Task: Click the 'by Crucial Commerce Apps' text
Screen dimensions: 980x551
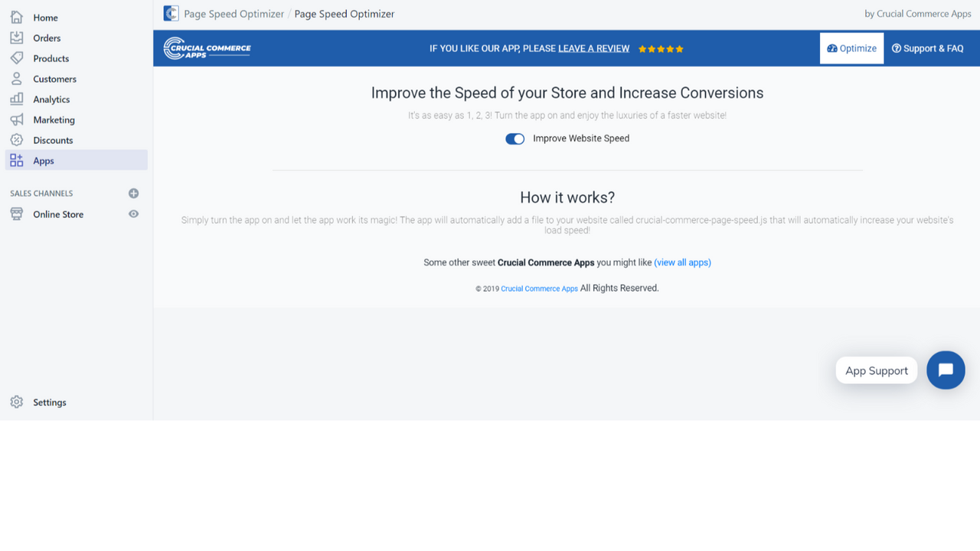Action: 917,14
